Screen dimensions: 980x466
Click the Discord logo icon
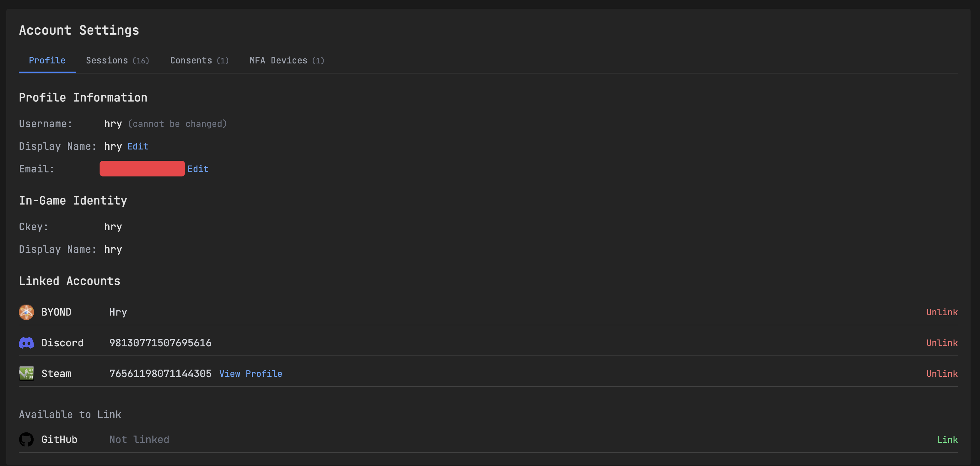pos(26,343)
